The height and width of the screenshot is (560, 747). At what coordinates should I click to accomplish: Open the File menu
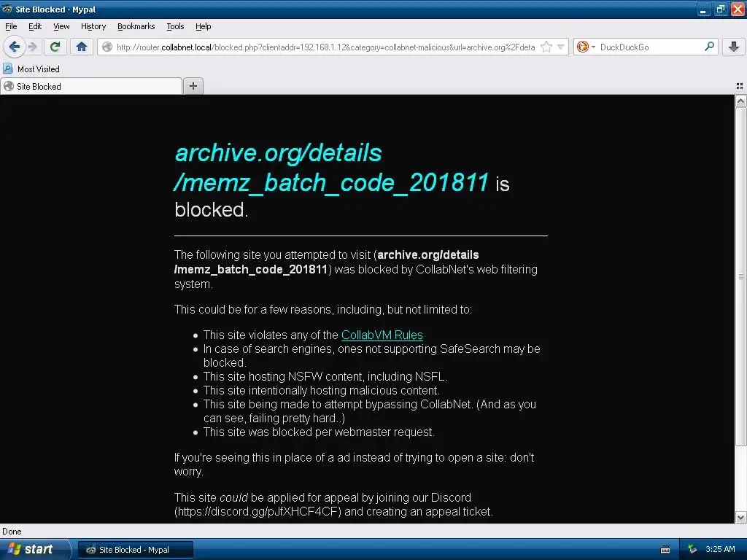click(x=11, y=26)
